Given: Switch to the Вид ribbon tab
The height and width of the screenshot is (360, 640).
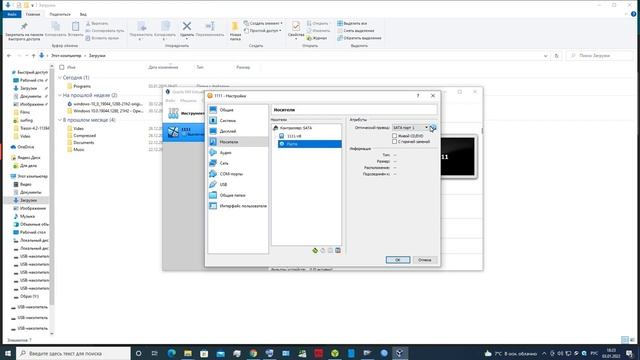Looking at the screenshot, I should pyautogui.click(x=83, y=14).
